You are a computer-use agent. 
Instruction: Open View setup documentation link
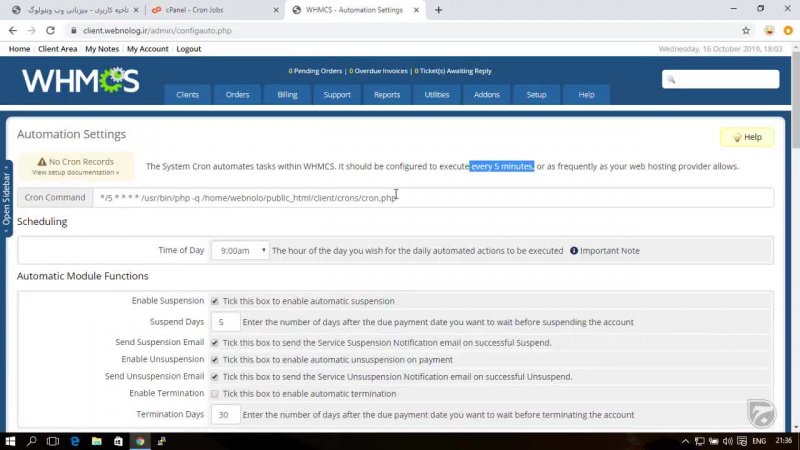(x=76, y=172)
